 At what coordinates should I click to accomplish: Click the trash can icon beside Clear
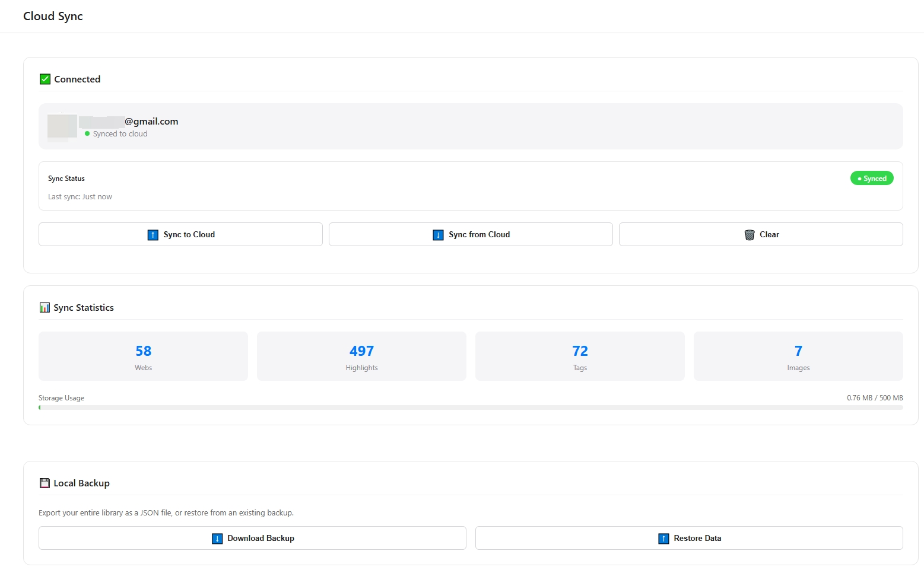tap(750, 235)
